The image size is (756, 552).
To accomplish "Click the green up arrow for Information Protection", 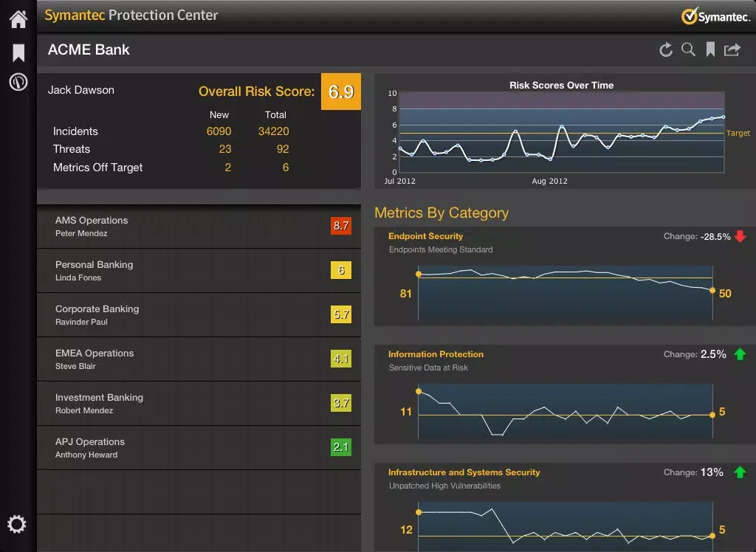I will [x=740, y=354].
